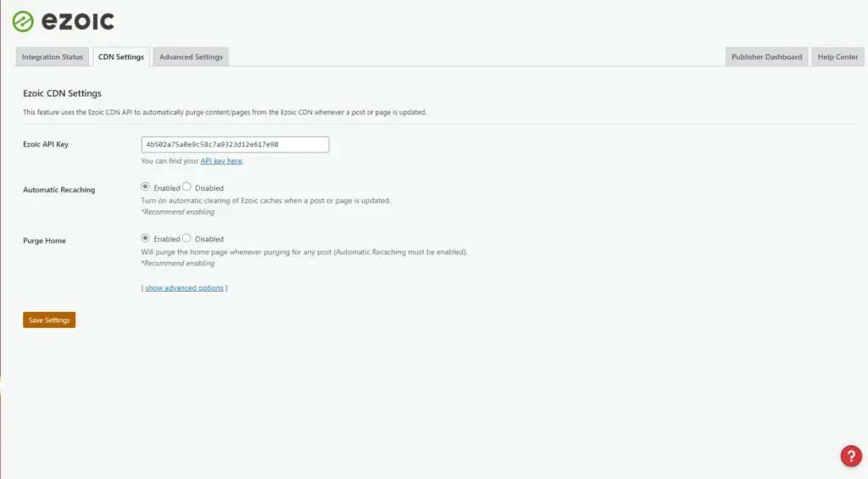This screenshot has width=868, height=479.
Task: Go to the Publisher Dashboard tab
Action: pos(766,57)
